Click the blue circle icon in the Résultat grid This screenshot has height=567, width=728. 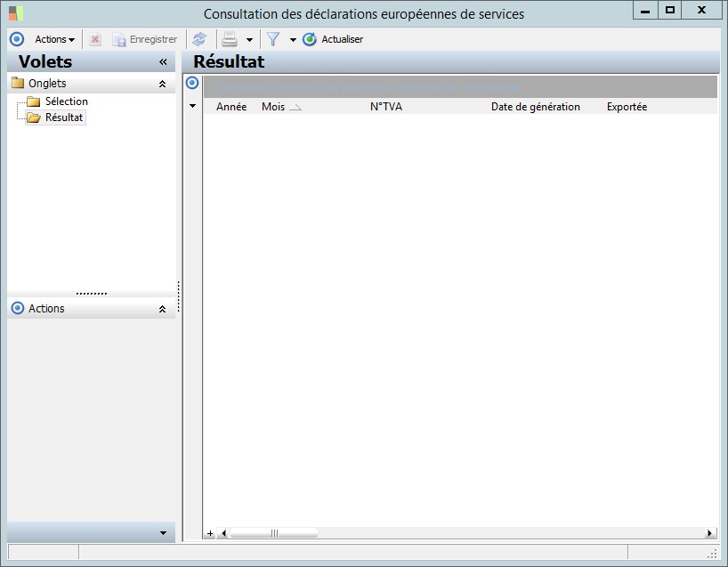[x=192, y=83]
